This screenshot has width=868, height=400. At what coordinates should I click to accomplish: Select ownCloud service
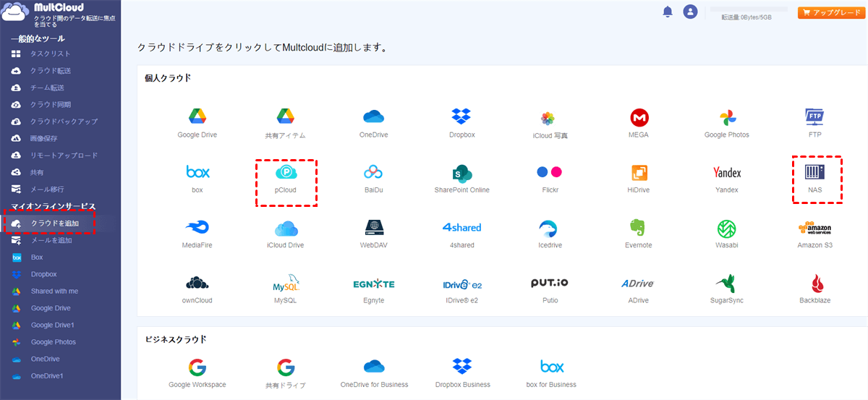(197, 289)
